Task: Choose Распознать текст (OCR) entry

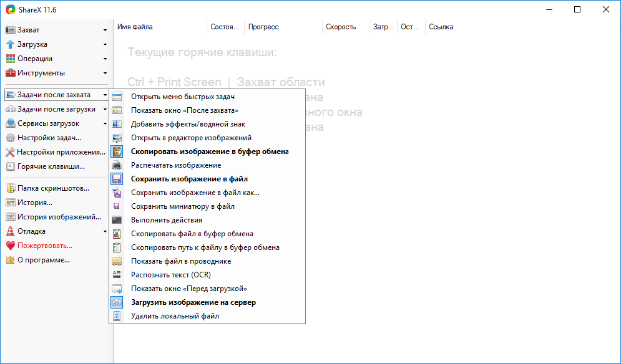Action: pyautogui.click(x=207, y=275)
